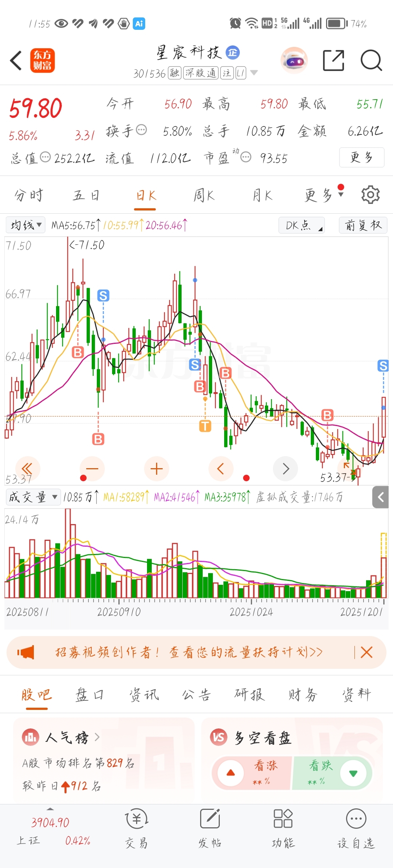Viewport: 393px width, 868px height.
Task: Jump to earliest with double-left arrows
Action: (x=27, y=469)
